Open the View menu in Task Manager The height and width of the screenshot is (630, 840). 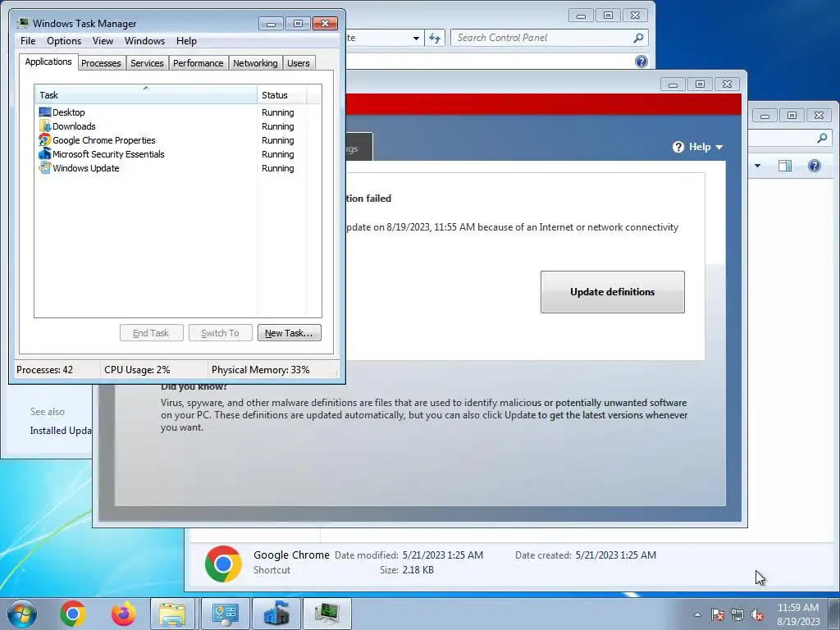[x=103, y=41]
